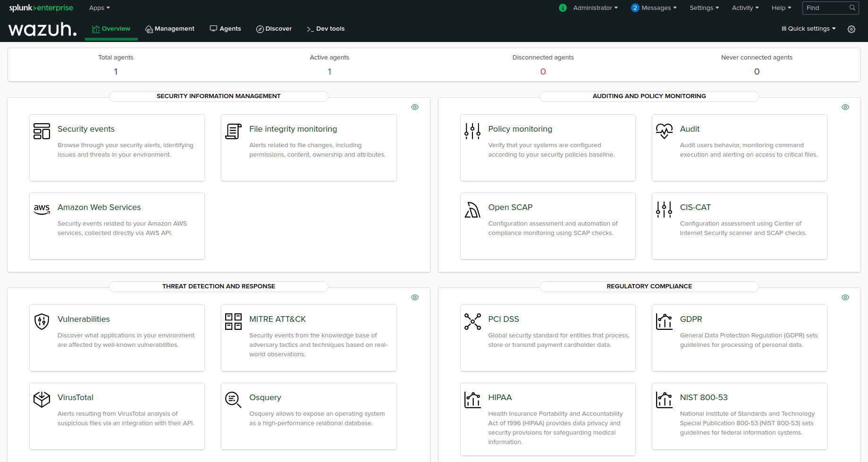Open the Messages dropdown

(659, 8)
